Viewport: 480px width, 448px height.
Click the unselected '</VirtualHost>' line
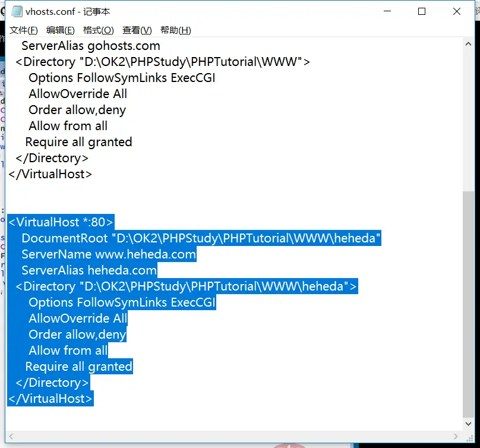pos(50,174)
